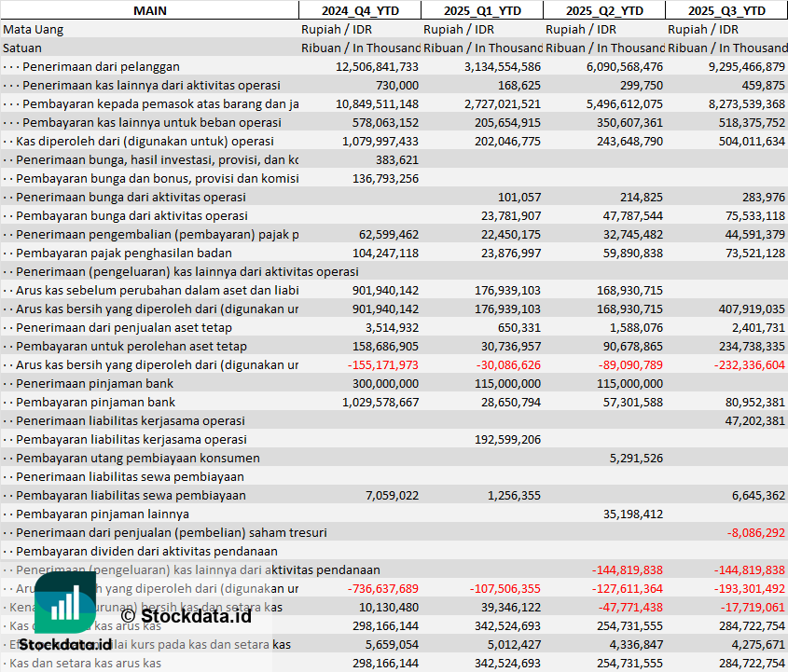The height and width of the screenshot is (672, 788).
Task: Select the MAIN column header
Action: click(x=149, y=10)
